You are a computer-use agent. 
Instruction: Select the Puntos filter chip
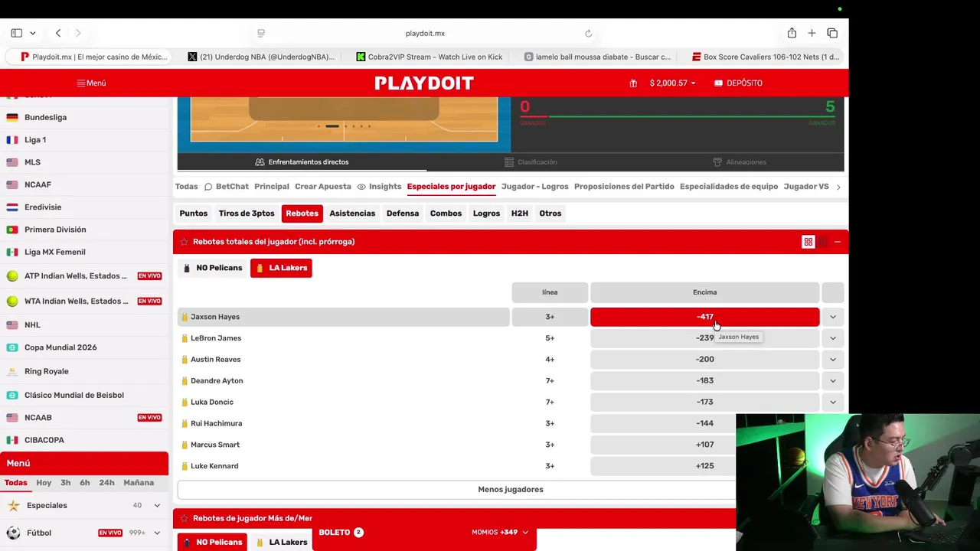194,214
